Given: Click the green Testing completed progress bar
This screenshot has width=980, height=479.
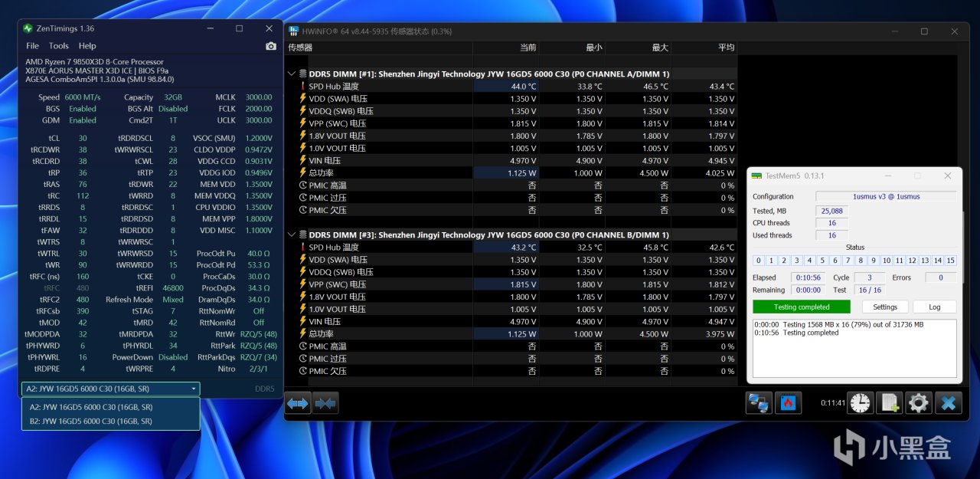Looking at the screenshot, I should [801, 307].
